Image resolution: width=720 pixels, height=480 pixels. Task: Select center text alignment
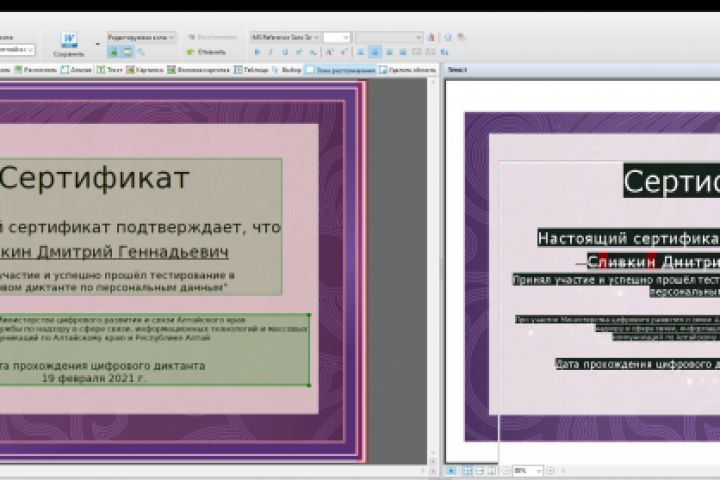[375, 52]
